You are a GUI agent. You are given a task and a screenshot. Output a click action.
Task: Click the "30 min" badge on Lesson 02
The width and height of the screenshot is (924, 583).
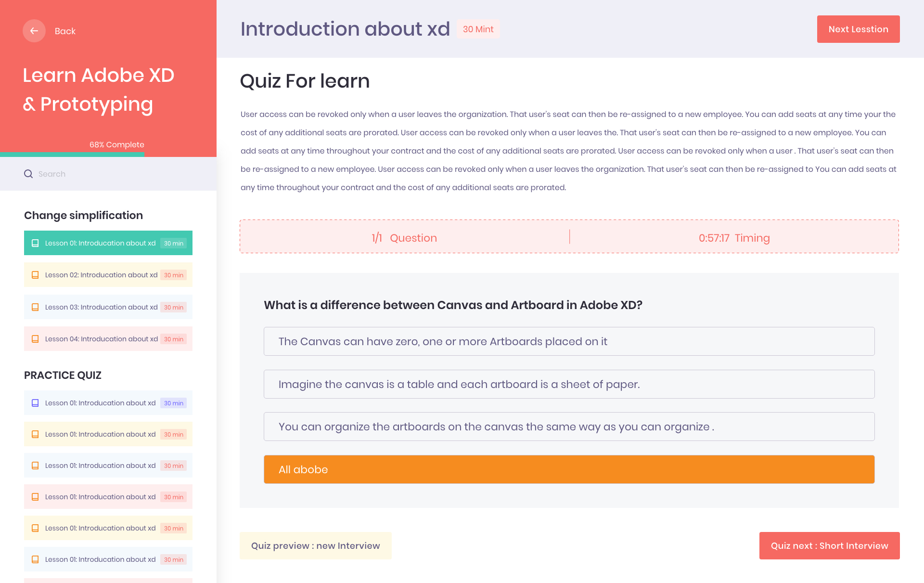(174, 275)
